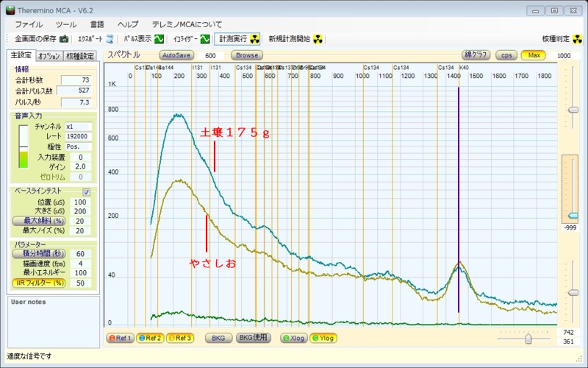Click the チャンネル value field x1
The height and width of the screenshot is (368, 588).
point(79,127)
